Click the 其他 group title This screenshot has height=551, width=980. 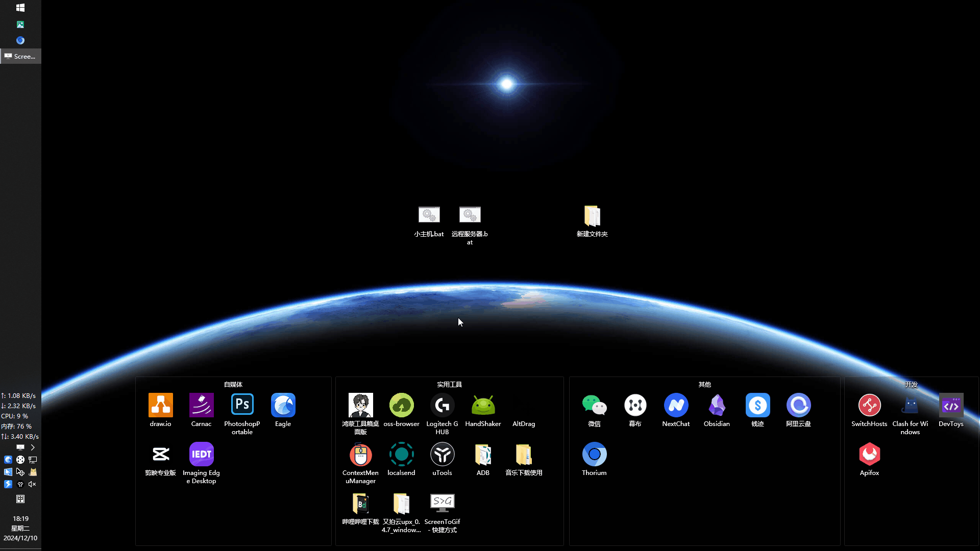pyautogui.click(x=704, y=384)
